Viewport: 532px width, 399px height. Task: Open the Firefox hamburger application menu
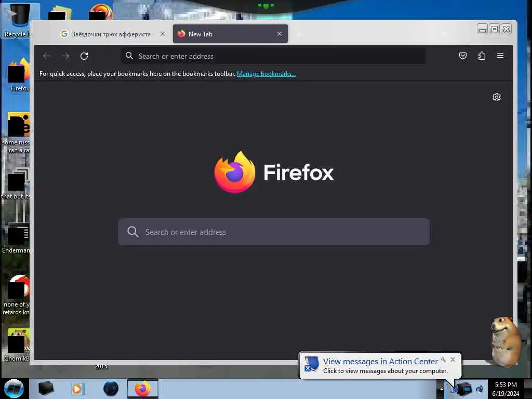pos(500,55)
